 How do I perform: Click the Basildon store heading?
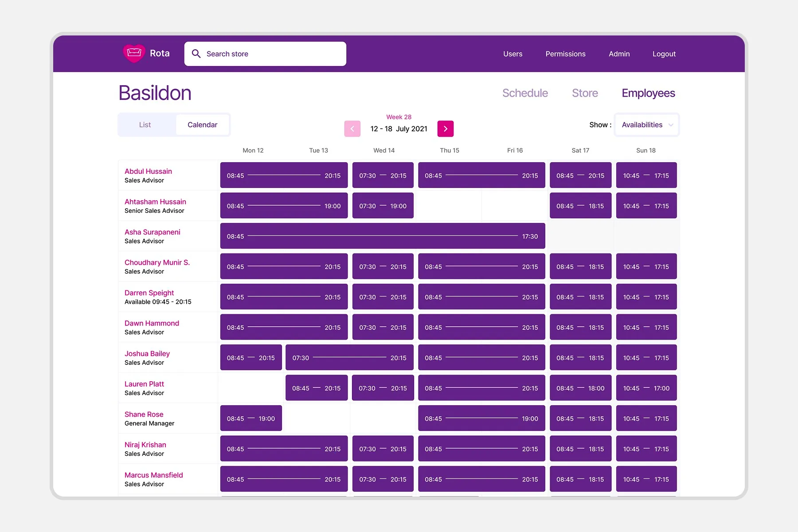(x=155, y=93)
